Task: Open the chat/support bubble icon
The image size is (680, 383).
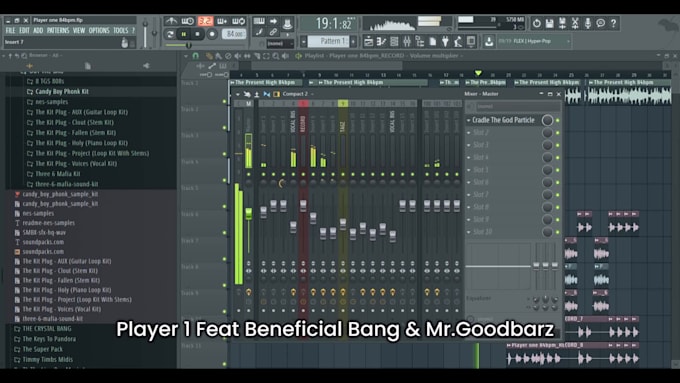Action: (x=601, y=23)
